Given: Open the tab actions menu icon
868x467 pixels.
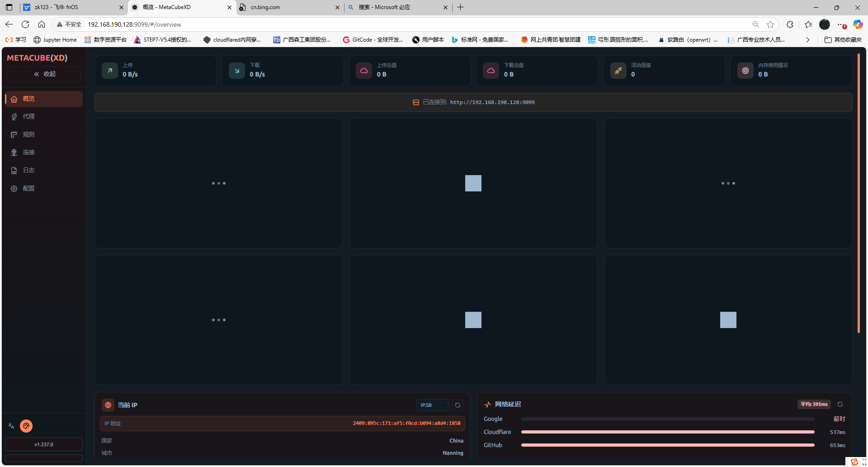Looking at the screenshot, I should [x=9, y=7].
